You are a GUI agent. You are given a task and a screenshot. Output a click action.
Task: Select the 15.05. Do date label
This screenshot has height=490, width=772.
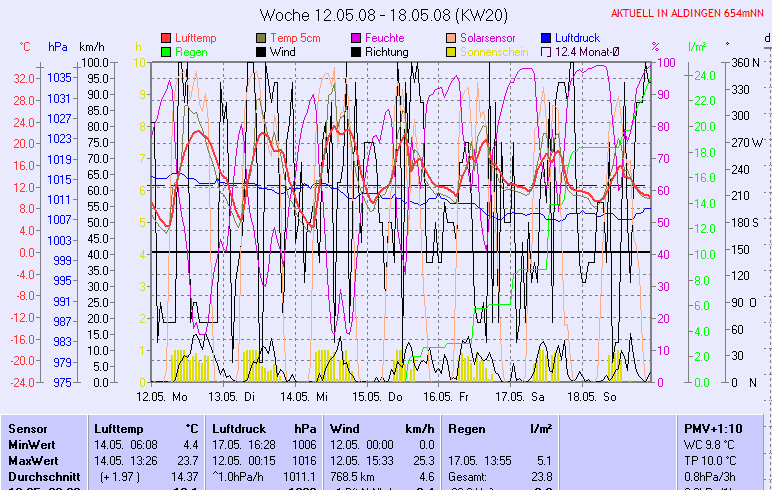pyautogui.click(x=380, y=396)
